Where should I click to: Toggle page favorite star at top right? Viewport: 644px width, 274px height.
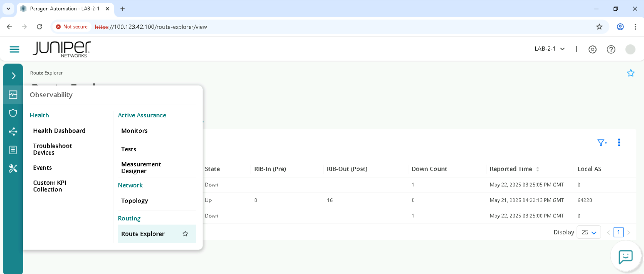631,73
